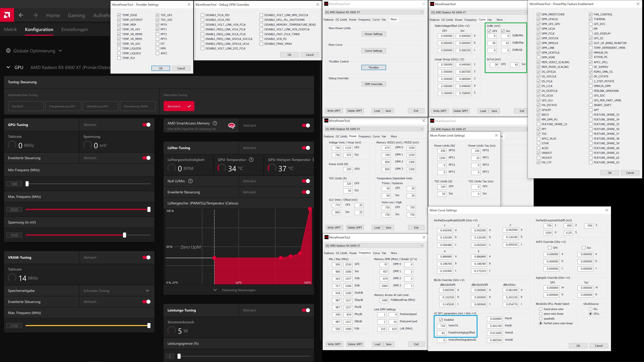Toggle Null U/Min. switch
644x362 pixels.
tap(306, 181)
